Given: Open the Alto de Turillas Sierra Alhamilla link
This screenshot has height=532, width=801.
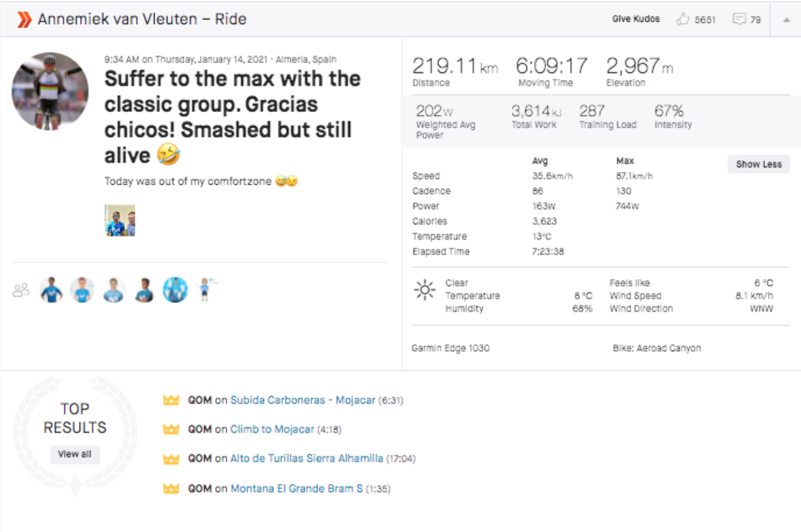Looking at the screenshot, I should pos(306,458).
